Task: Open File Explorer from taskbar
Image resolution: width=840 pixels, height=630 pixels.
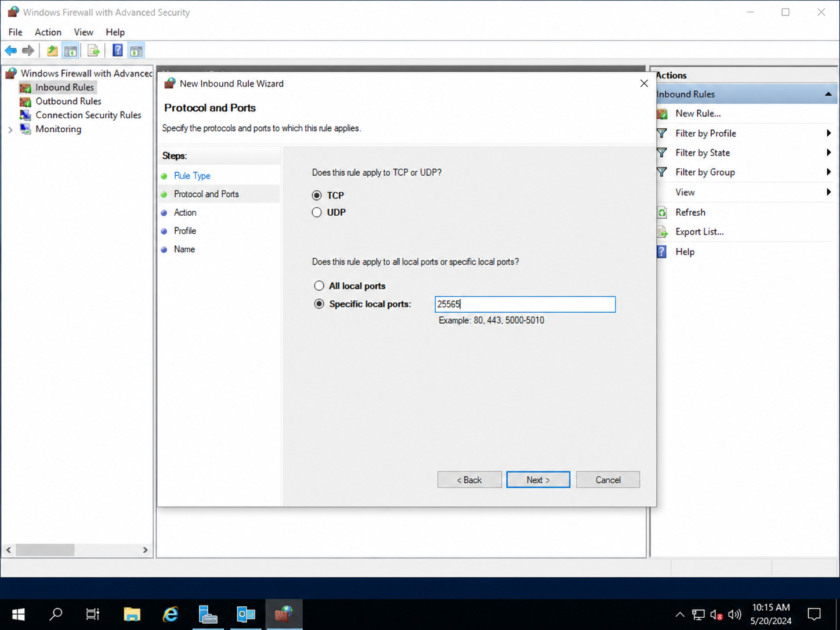Action: [x=132, y=614]
